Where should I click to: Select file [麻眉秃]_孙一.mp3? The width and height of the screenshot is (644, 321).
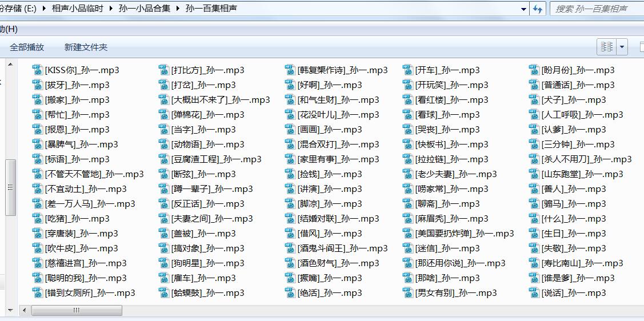446,218
